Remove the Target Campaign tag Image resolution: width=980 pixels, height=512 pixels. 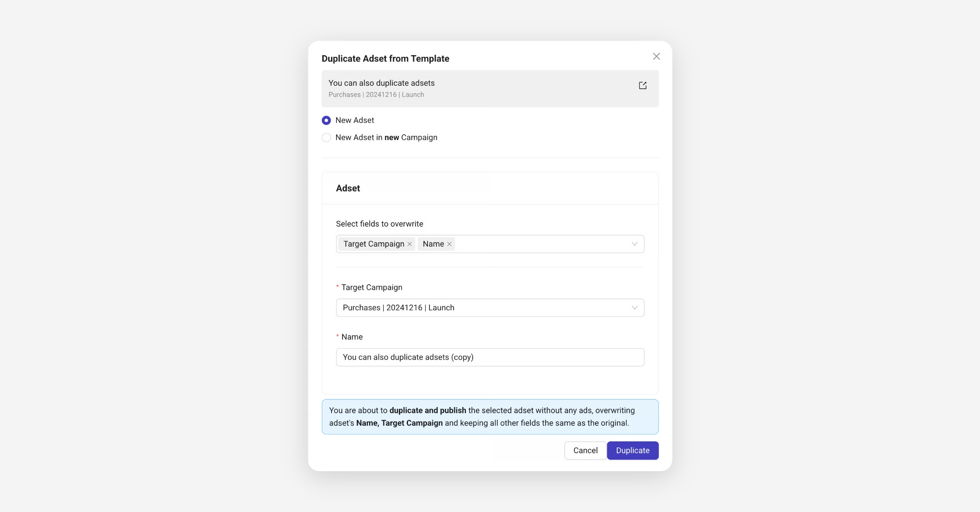(x=410, y=244)
